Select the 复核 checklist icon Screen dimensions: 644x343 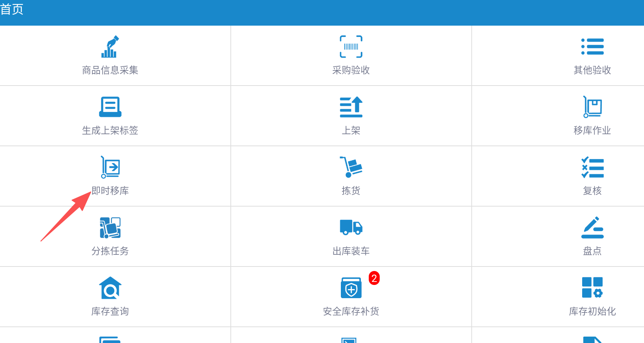pos(592,168)
